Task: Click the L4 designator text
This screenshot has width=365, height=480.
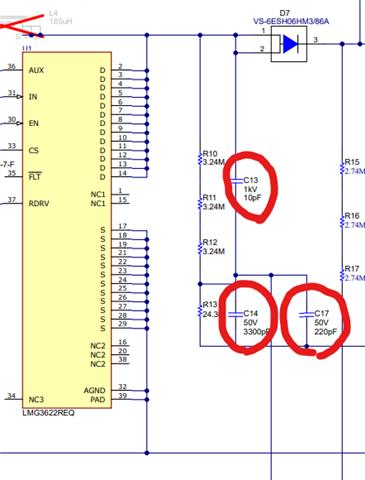Action: pos(53,13)
